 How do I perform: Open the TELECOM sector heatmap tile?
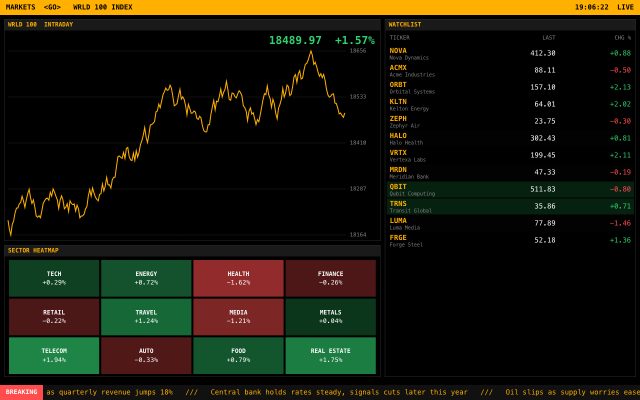click(x=54, y=356)
